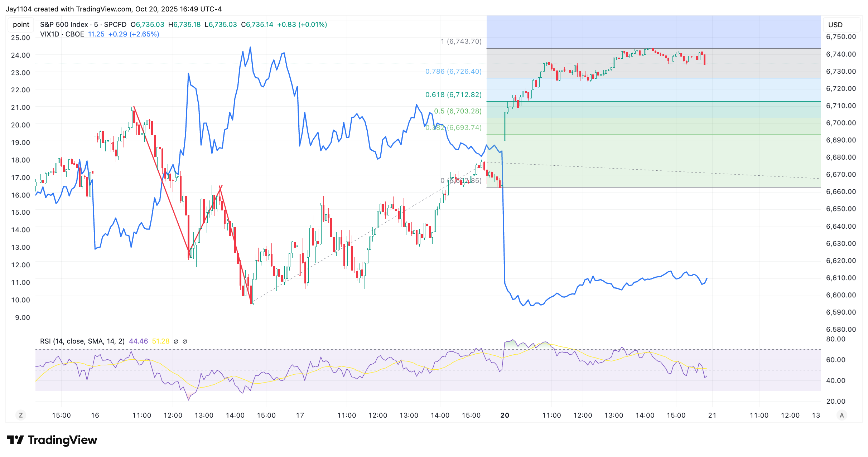Click the 6,750.00 price scale label

pos(841,37)
